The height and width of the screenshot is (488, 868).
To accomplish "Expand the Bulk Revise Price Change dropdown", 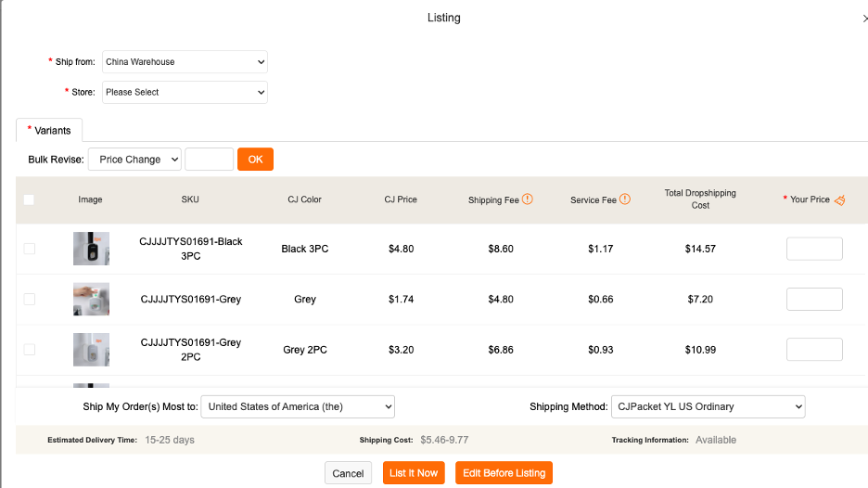I will point(134,160).
